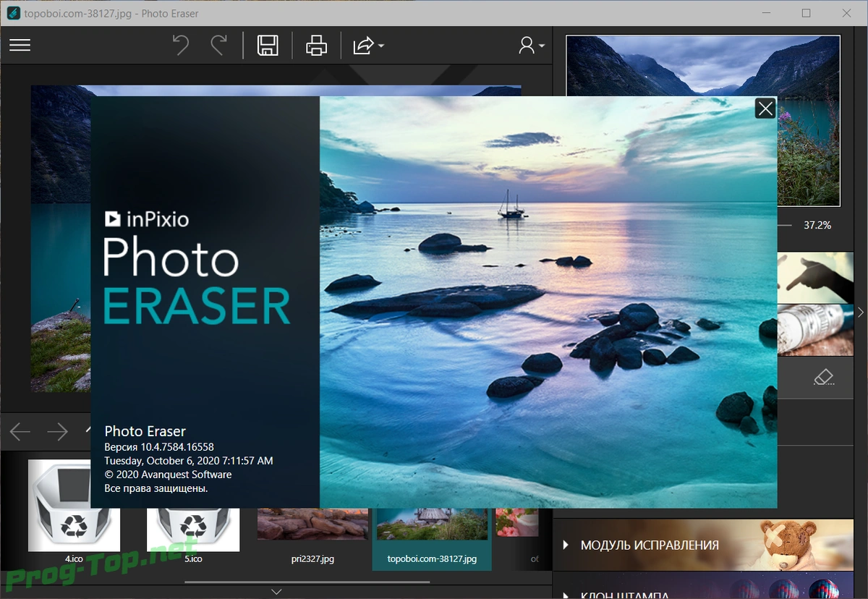Save the image with floppy disk icon

[x=268, y=46]
